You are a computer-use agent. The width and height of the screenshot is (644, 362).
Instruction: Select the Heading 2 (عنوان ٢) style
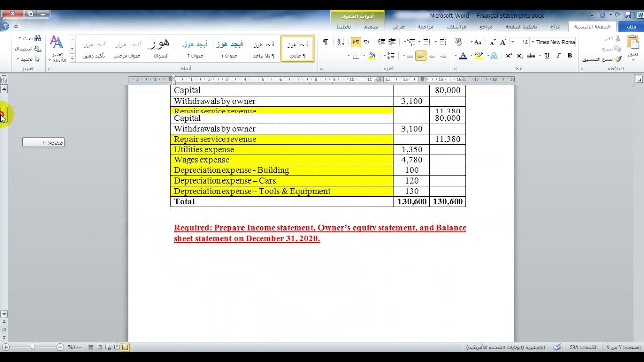(x=195, y=49)
